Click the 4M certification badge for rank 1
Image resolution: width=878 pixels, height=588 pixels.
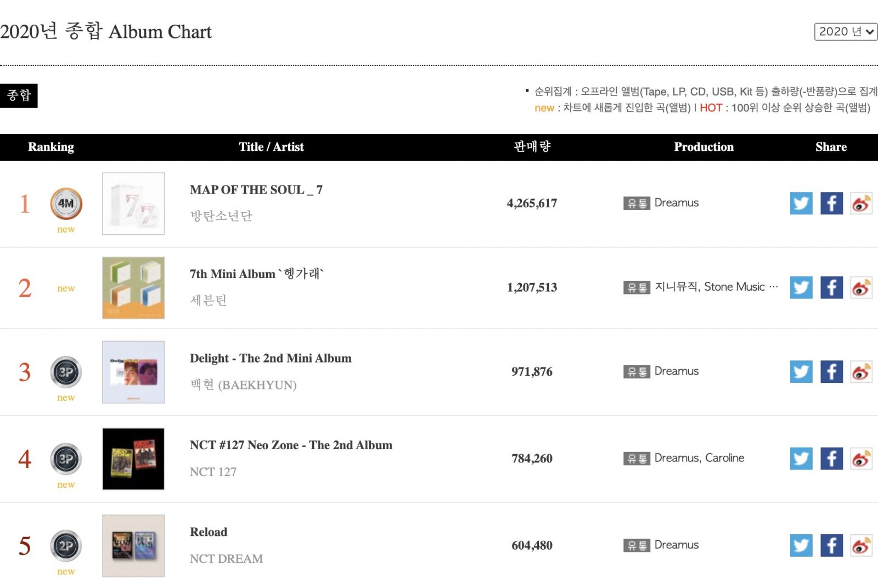[x=66, y=204]
